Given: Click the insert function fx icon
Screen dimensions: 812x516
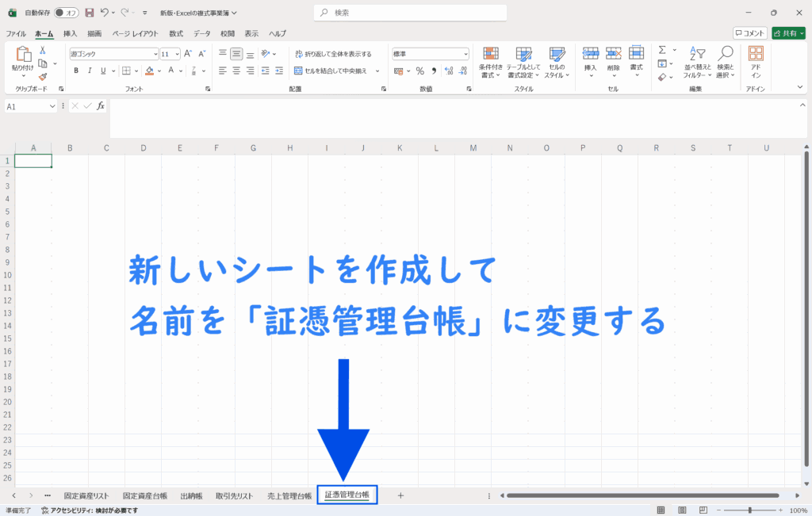Looking at the screenshot, I should pyautogui.click(x=101, y=106).
